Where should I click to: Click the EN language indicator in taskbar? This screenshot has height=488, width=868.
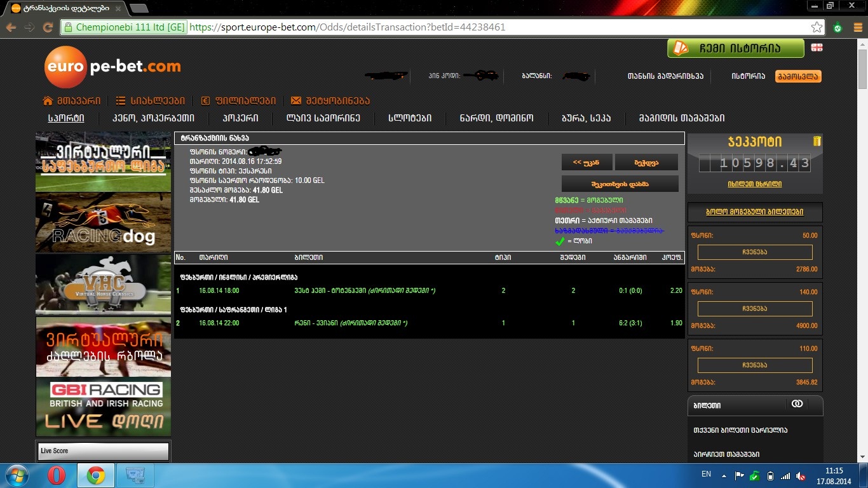pos(706,474)
